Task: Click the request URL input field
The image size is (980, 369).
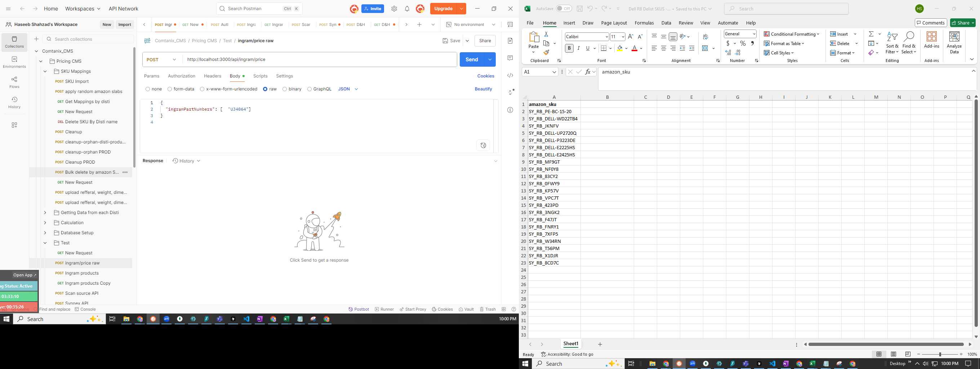Action: pos(320,60)
